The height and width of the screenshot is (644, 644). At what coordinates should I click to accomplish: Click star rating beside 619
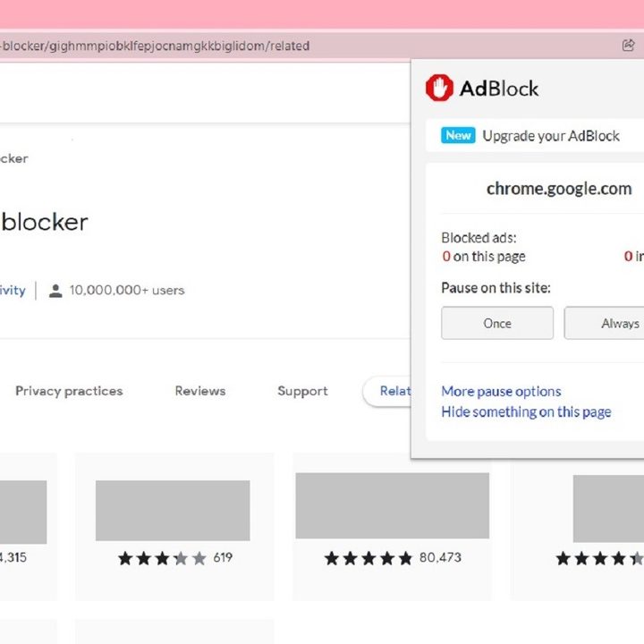pyautogui.click(x=162, y=558)
